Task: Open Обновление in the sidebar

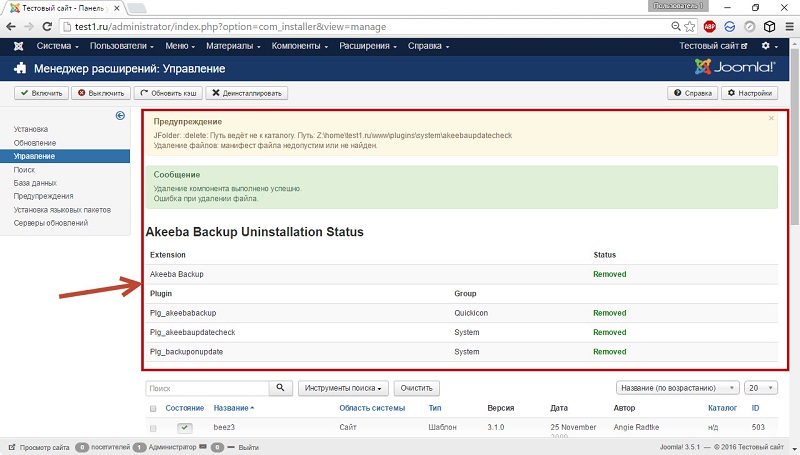Action: [35, 143]
